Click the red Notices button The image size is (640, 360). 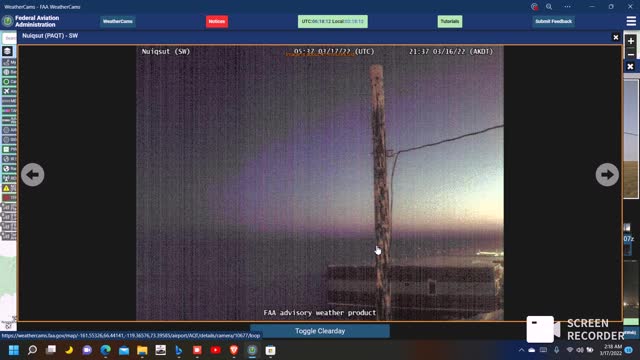217,21
